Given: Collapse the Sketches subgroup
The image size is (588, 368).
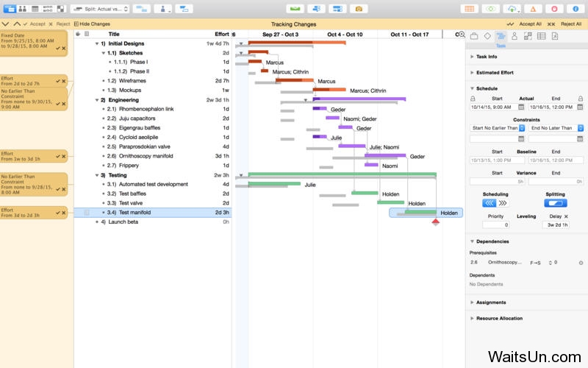Looking at the screenshot, I should [x=103, y=53].
